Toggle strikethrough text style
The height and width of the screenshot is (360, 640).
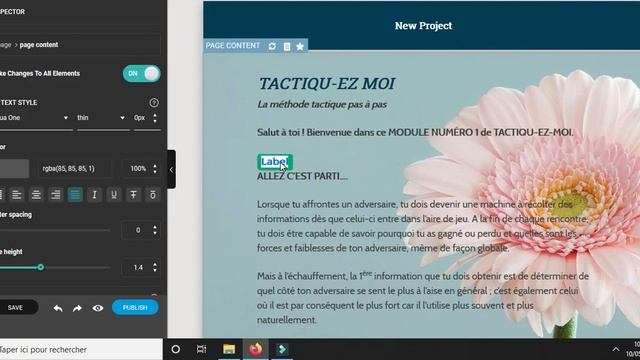click(x=133, y=195)
